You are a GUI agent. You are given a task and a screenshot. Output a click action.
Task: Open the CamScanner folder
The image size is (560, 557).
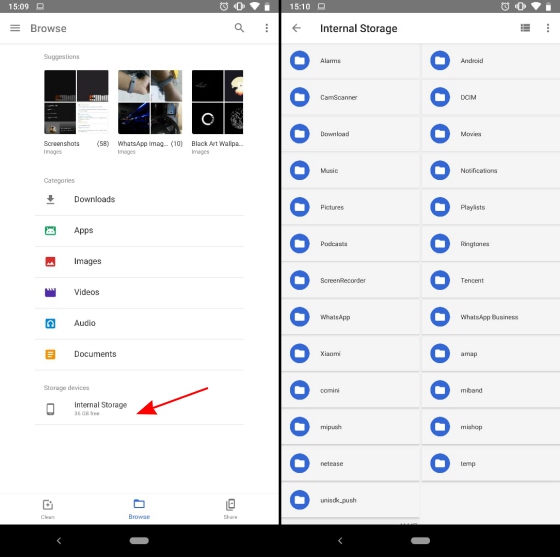point(351,97)
